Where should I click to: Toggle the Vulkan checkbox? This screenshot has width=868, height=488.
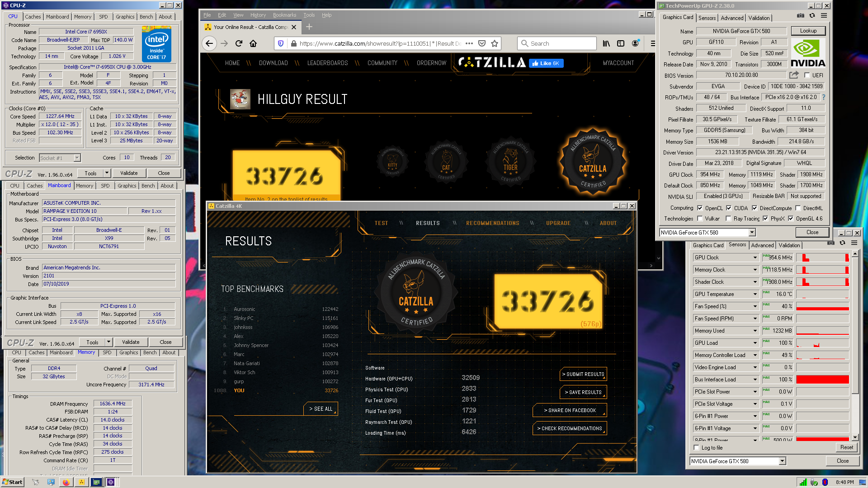(700, 219)
